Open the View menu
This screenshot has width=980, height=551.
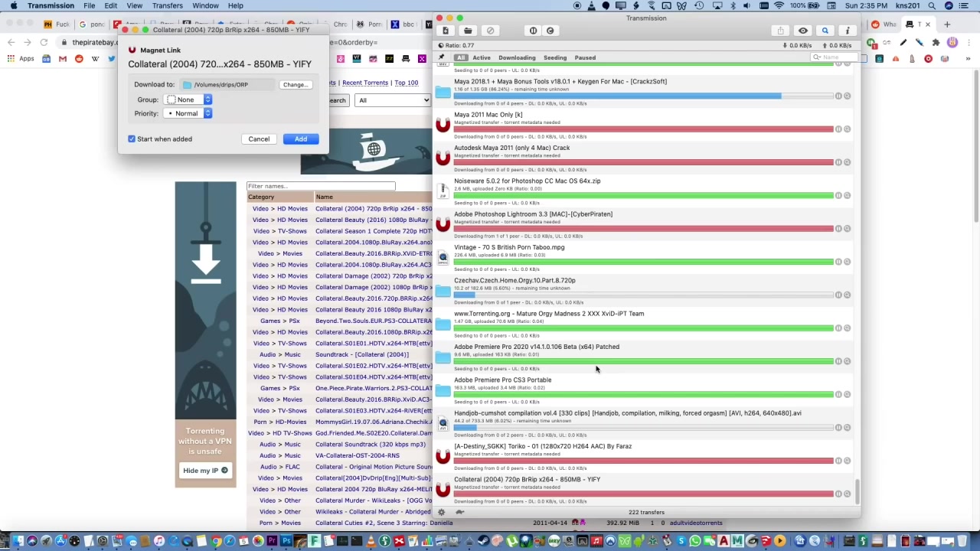click(x=134, y=5)
